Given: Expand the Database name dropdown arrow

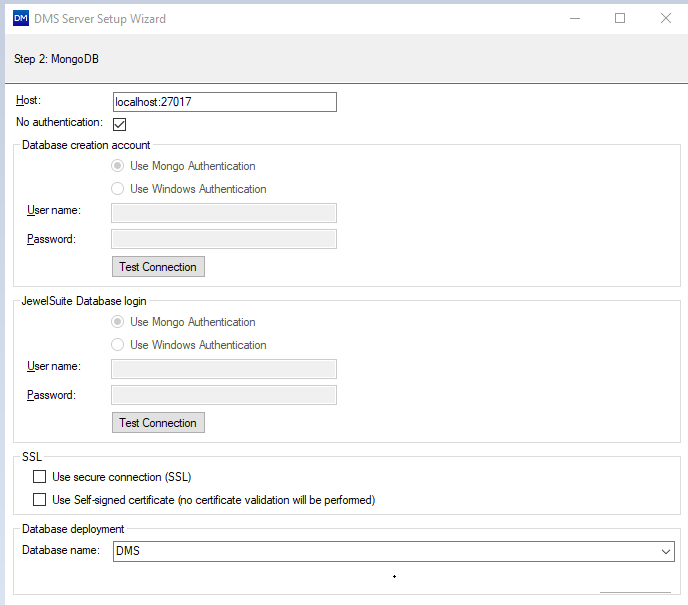Looking at the screenshot, I should 666,551.
